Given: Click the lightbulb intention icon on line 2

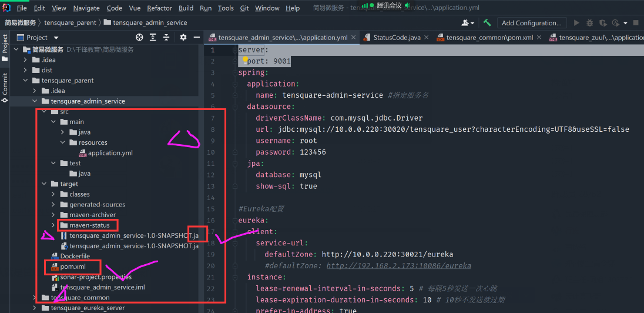Looking at the screenshot, I should pos(245,61).
